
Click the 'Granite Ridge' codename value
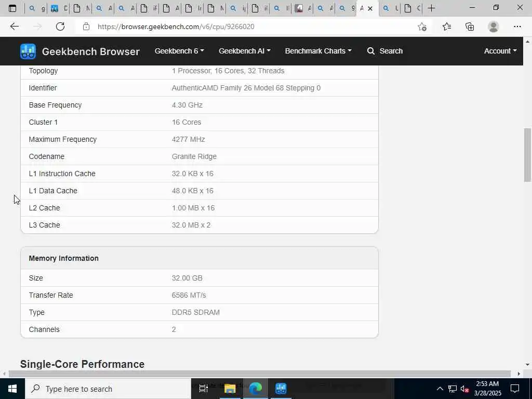(x=194, y=156)
